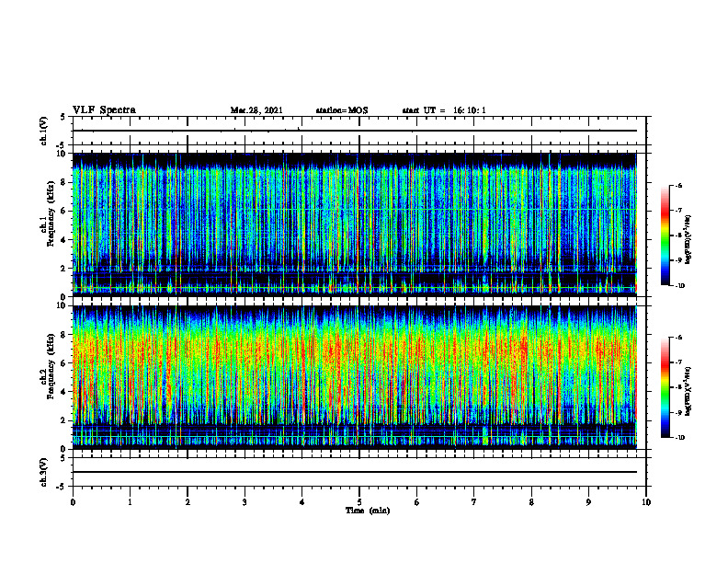Click time tick label '8' on x-axis

pos(531,502)
